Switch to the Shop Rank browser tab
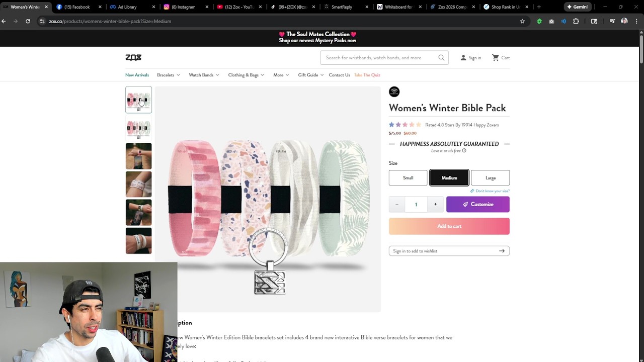Viewport: 644px width, 362px height. coord(506,7)
